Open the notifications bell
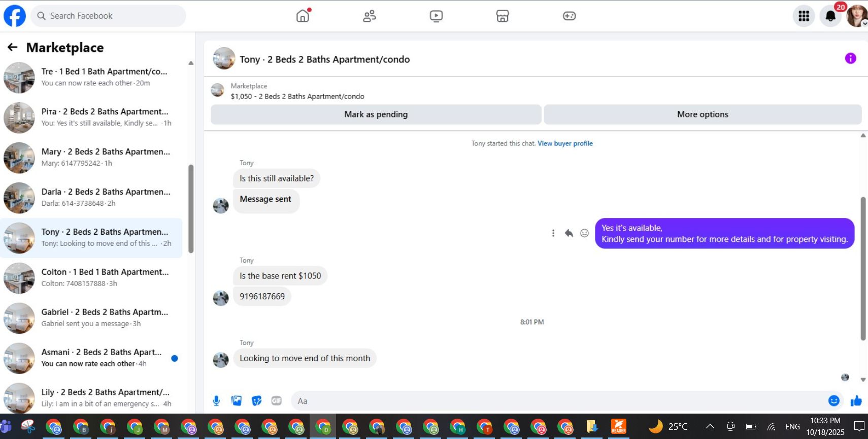Image resolution: width=868 pixels, height=439 pixels. pos(830,16)
